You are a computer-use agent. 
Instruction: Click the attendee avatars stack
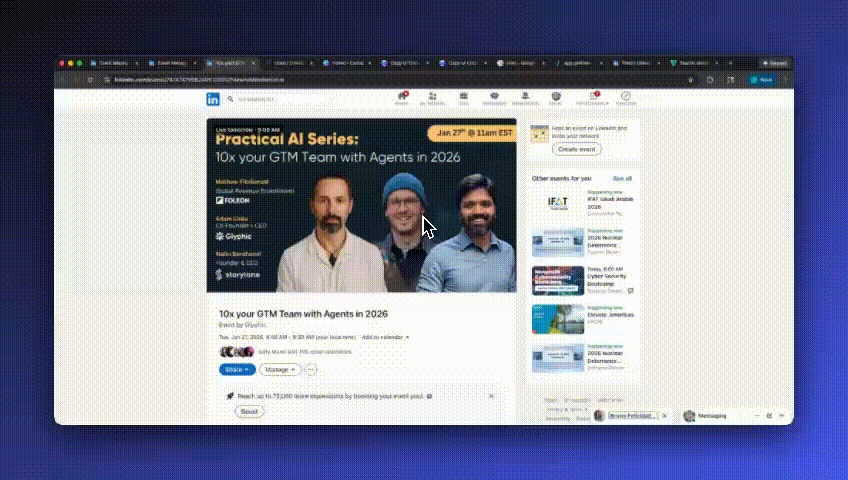coord(236,351)
